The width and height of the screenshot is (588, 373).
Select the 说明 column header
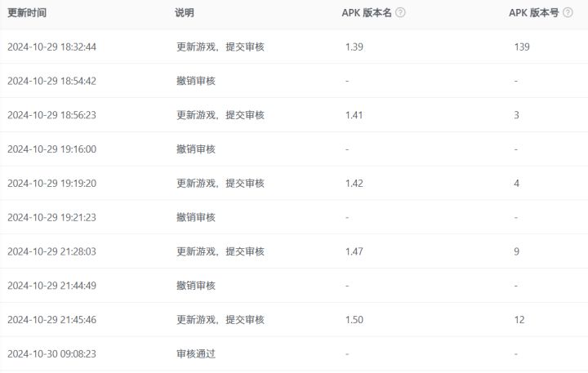[185, 13]
